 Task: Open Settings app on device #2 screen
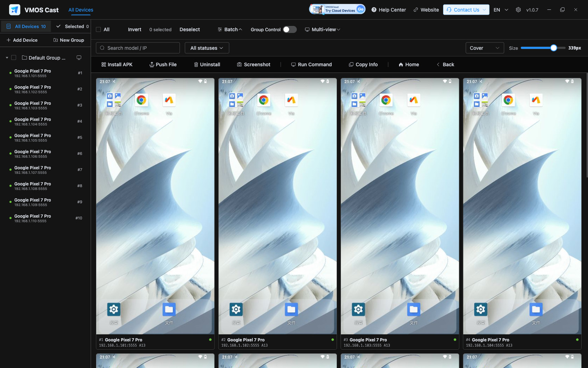click(x=236, y=310)
